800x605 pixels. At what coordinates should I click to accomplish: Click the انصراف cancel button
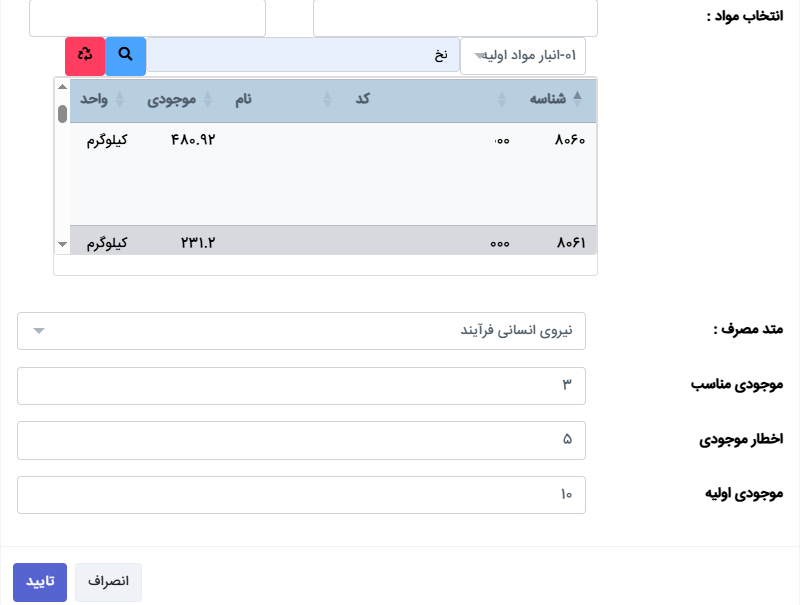click(x=108, y=582)
